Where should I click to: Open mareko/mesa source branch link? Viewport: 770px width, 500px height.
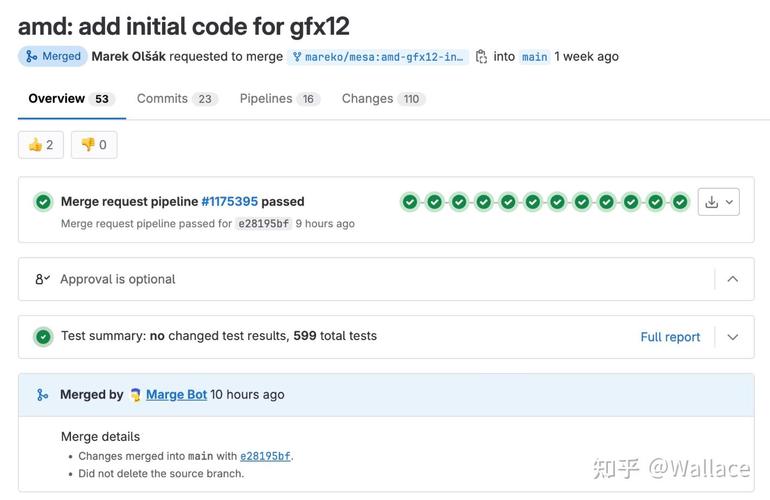(x=378, y=57)
